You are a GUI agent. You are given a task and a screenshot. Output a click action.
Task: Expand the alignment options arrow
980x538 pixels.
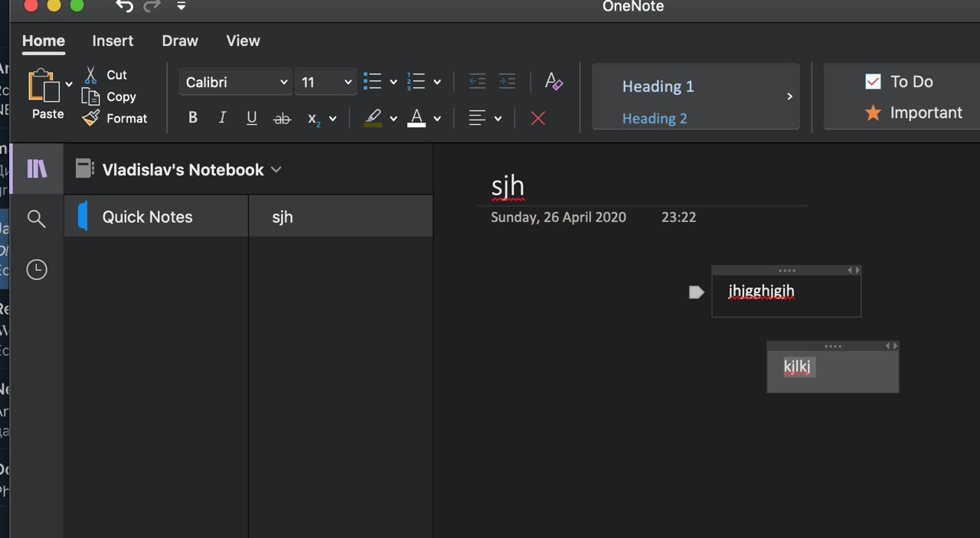point(498,119)
